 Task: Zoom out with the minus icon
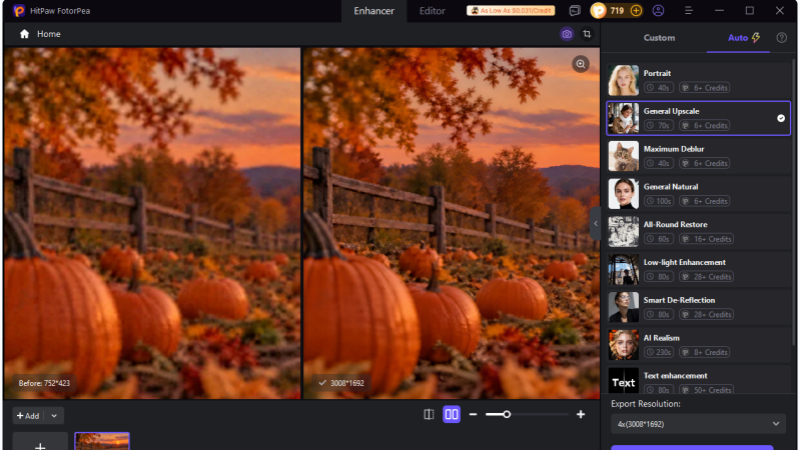[472, 414]
